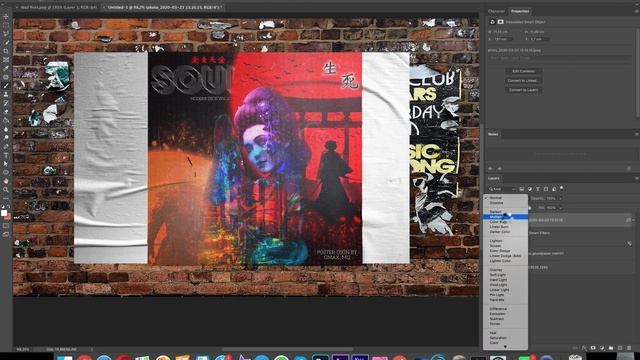Switch to the Character tab
The image size is (640, 360).
(x=496, y=11)
